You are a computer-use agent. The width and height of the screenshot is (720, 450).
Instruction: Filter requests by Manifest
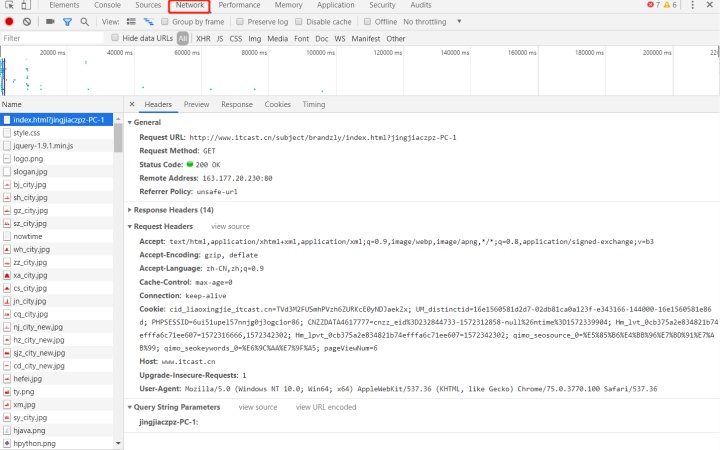pos(366,39)
